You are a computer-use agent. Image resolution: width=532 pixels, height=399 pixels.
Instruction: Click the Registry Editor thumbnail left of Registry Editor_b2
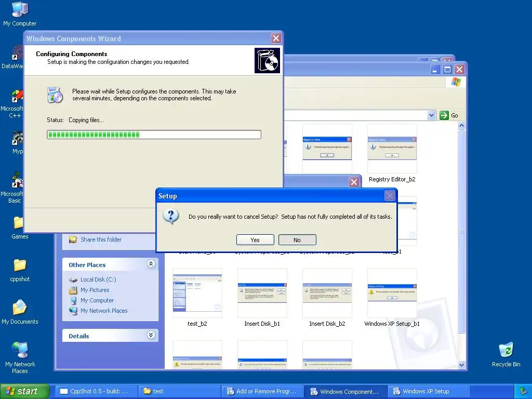(x=327, y=149)
